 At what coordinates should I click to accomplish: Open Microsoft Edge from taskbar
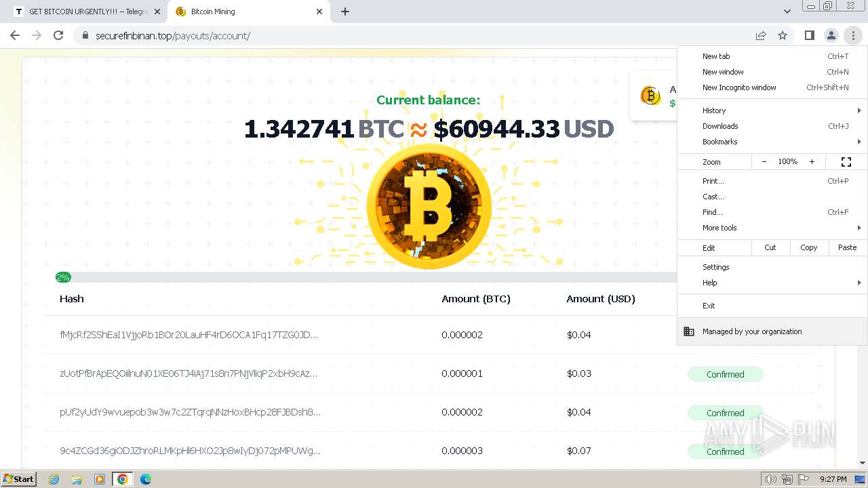[146, 479]
